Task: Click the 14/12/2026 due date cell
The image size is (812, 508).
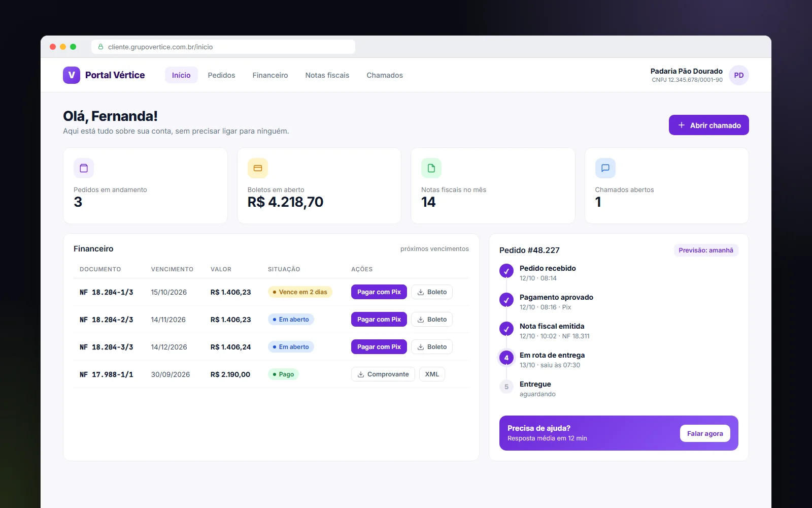Action: click(169, 347)
